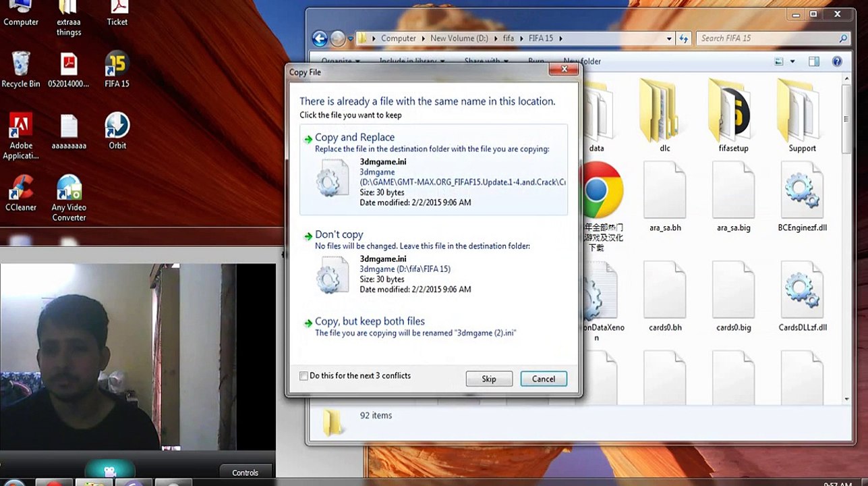
Task: Open the Recycle Bin
Action: point(21,70)
